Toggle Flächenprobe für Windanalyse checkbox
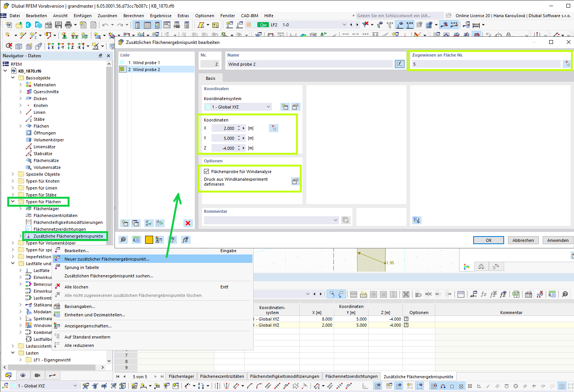 pyautogui.click(x=207, y=172)
